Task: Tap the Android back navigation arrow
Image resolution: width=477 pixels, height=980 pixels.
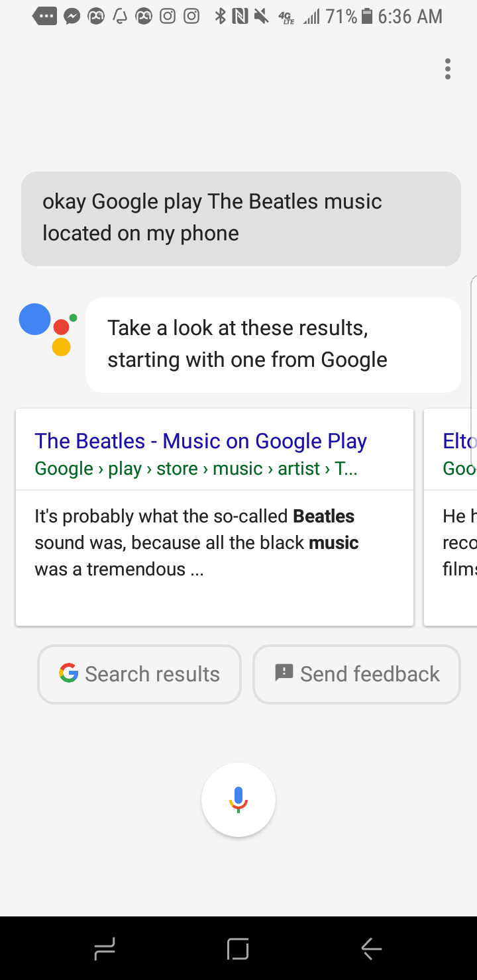Action: pos(371,949)
